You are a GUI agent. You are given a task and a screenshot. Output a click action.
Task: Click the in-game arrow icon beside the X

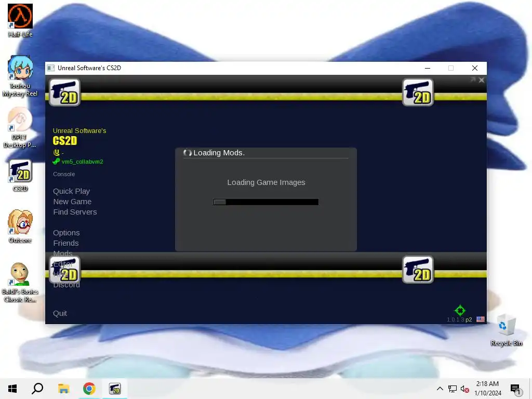click(x=473, y=79)
